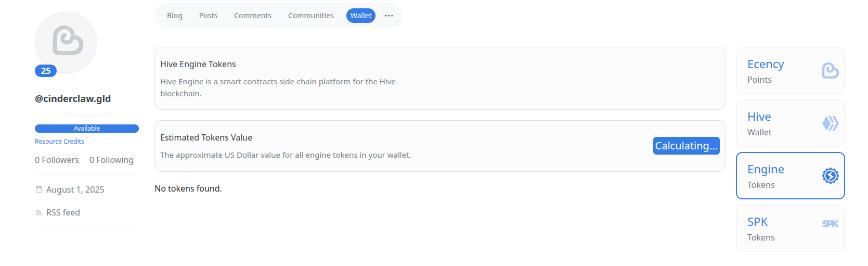Image resolution: width=868 pixels, height=266 pixels.
Task: Click the Ecency heart logo in Points card
Action: coord(830,71)
